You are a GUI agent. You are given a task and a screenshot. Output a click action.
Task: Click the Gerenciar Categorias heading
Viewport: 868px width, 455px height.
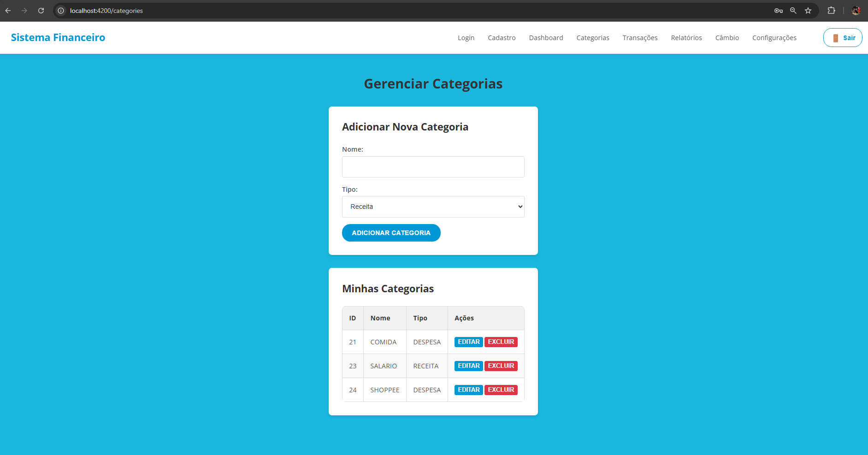pyautogui.click(x=433, y=84)
